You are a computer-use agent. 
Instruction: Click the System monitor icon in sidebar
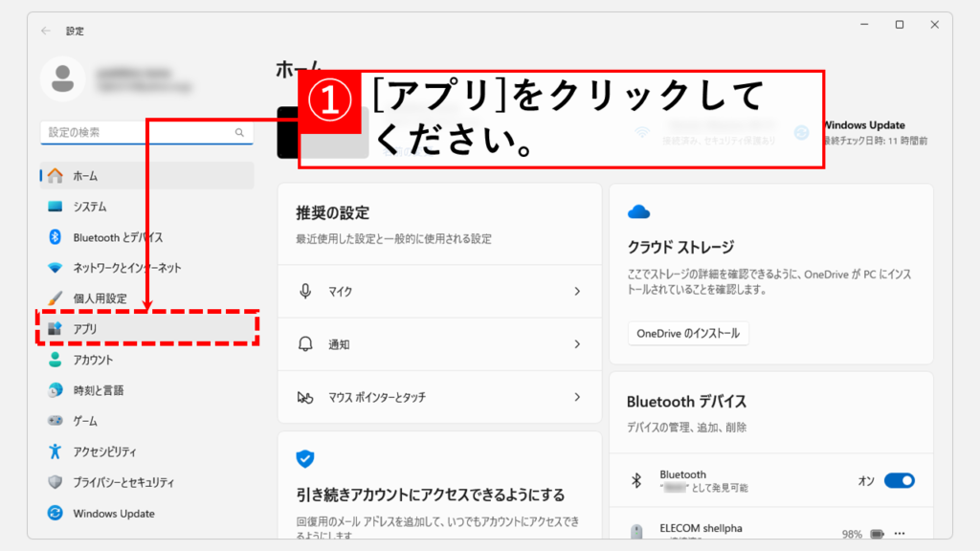(x=55, y=207)
